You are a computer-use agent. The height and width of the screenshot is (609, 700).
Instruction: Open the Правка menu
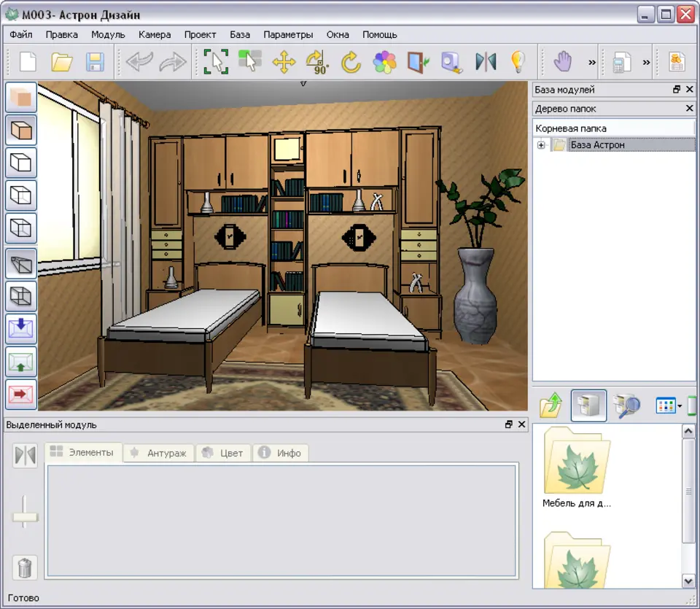coord(61,34)
